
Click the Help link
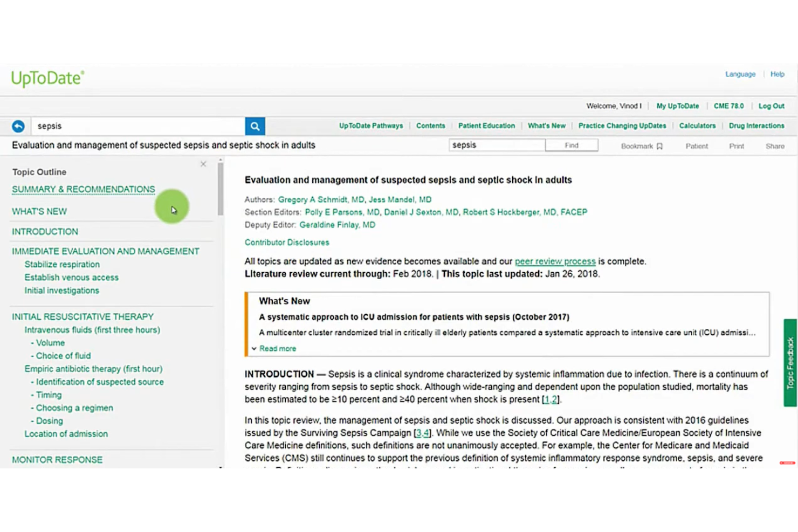pyautogui.click(x=777, y=74)
